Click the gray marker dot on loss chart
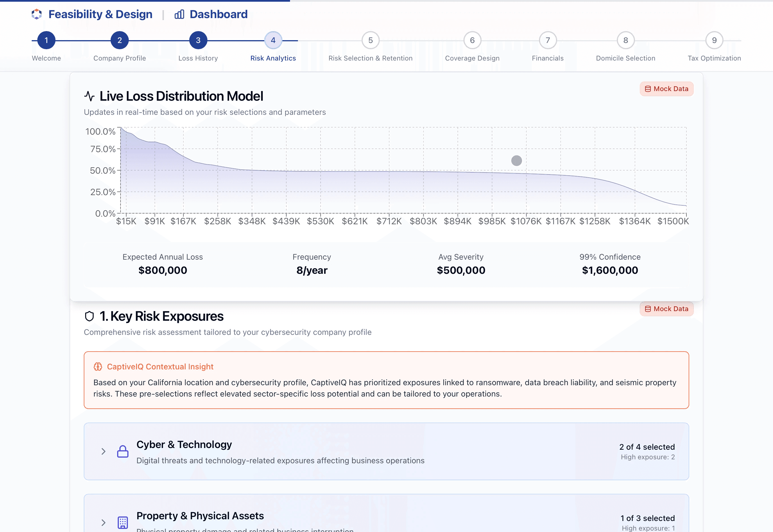Image resolution: width=773 pixels, height=532 pixels. click(517, 161)
